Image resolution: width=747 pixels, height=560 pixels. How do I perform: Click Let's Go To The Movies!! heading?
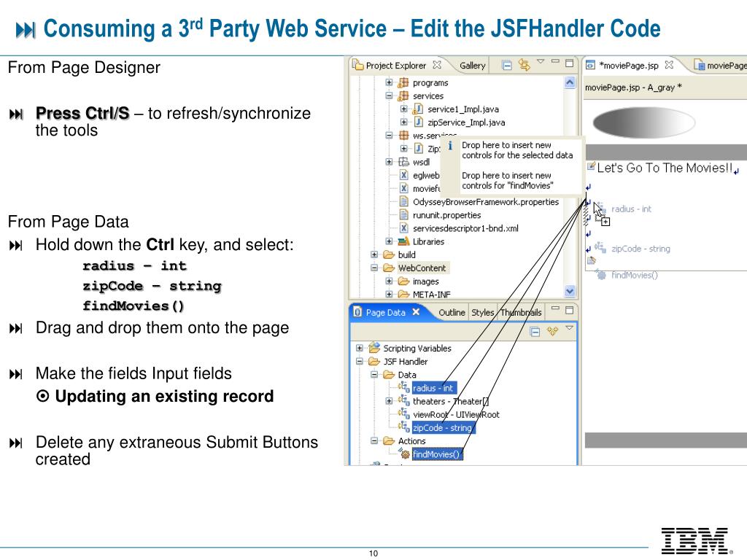[x=665, y=168]
